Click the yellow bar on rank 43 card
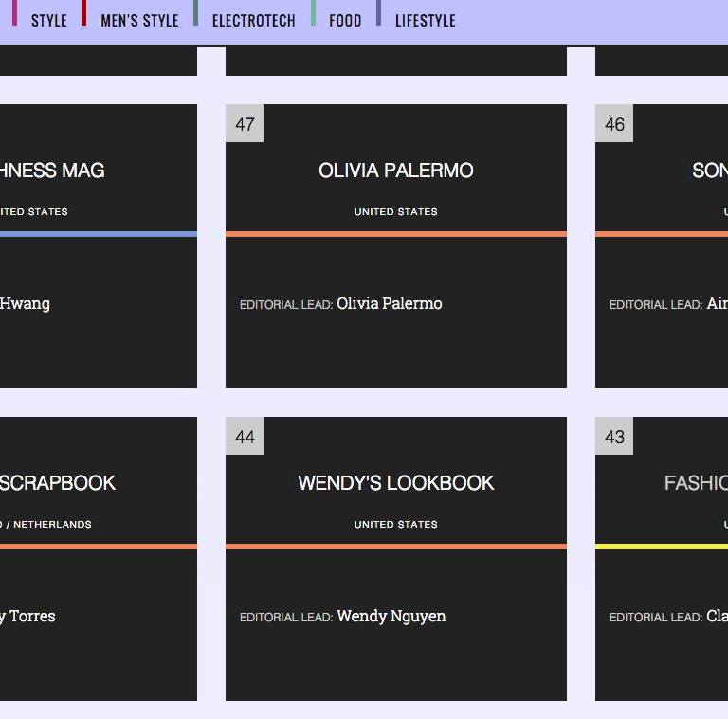 click(x=661, y=547)
